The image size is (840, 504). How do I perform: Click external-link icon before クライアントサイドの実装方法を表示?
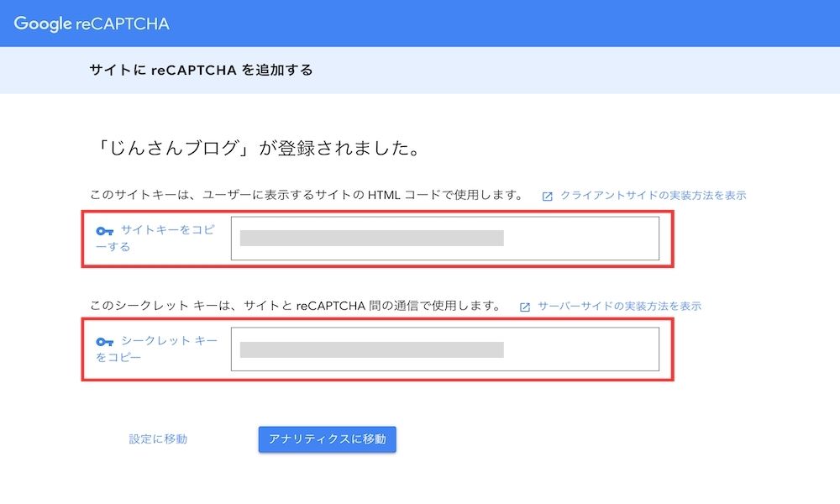(x=547, y=197)
